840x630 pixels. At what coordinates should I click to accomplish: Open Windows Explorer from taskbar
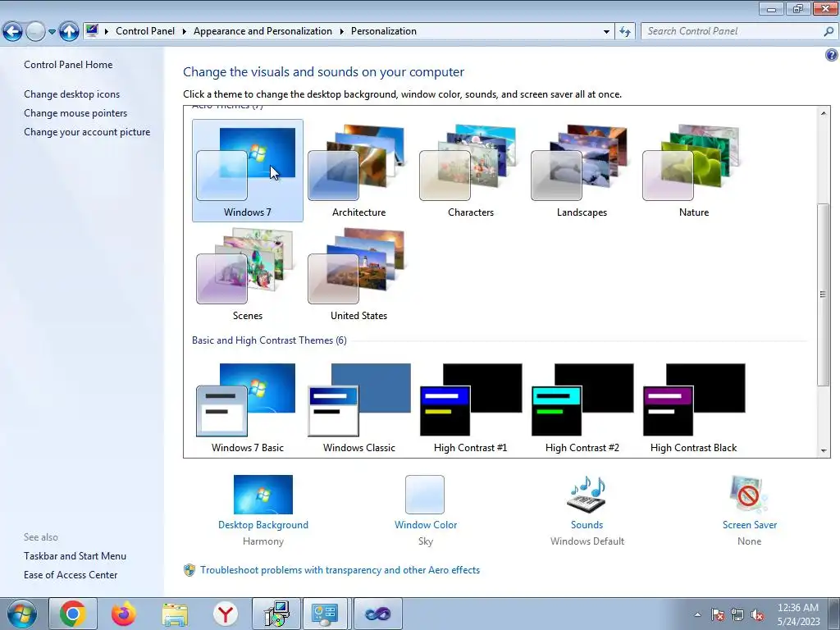[175, 614]
